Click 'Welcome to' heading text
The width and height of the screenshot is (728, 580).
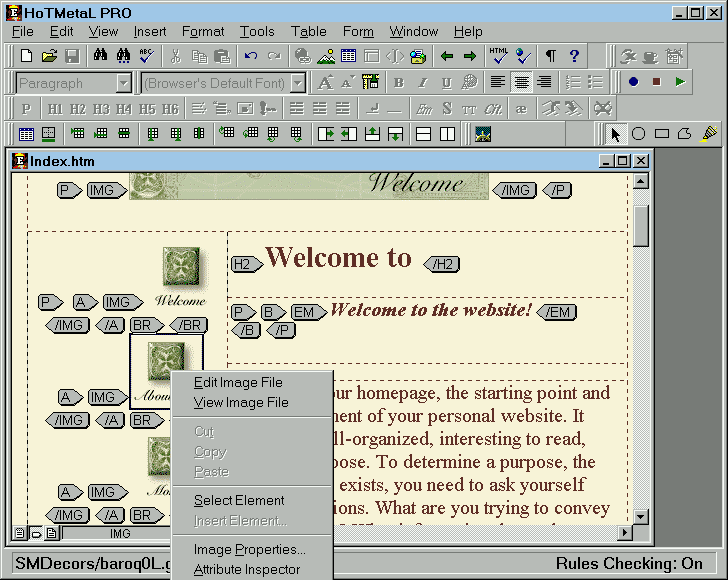click(x=338, y=257)
